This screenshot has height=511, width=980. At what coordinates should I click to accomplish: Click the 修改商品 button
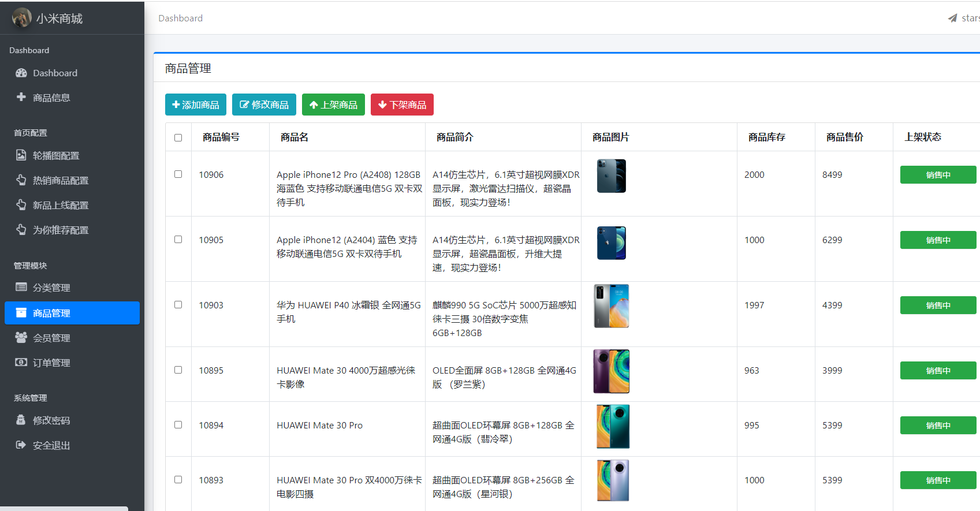[x=264, y=105]
